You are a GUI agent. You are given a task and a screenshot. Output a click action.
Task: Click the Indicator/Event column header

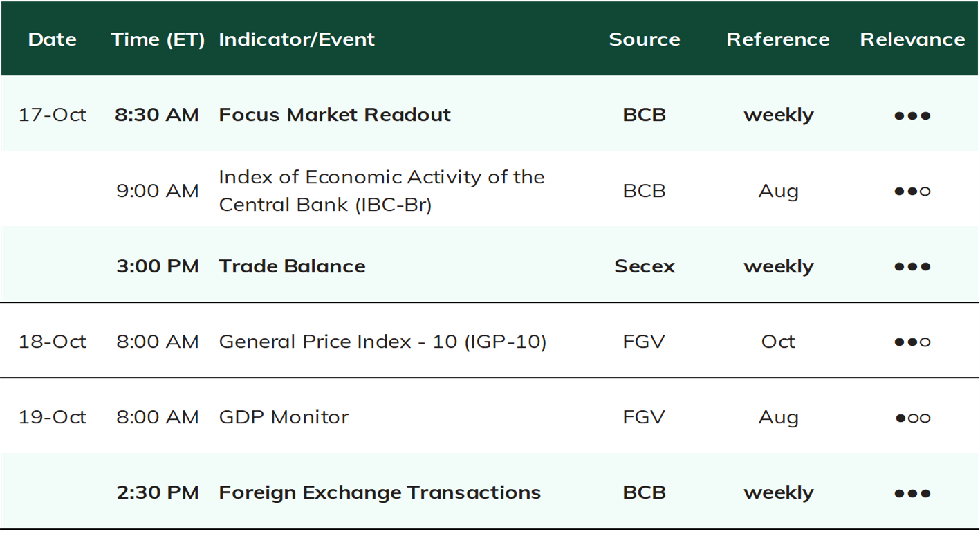297,39
